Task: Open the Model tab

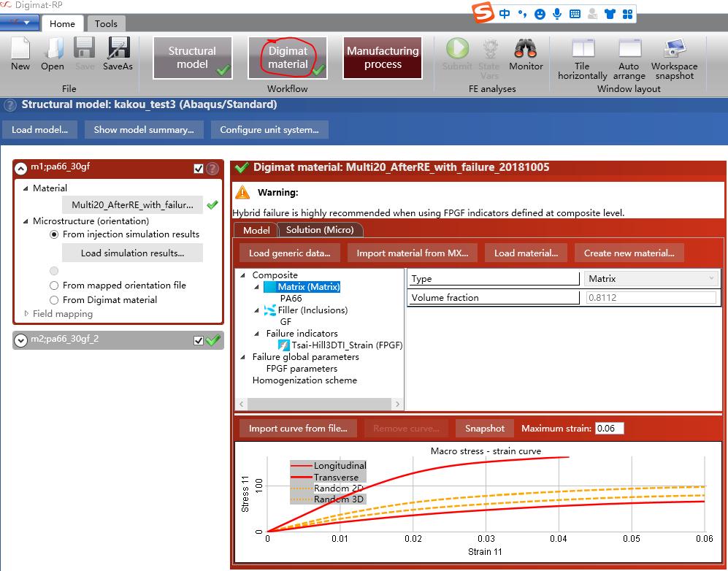Action: (x=256, y=230)
